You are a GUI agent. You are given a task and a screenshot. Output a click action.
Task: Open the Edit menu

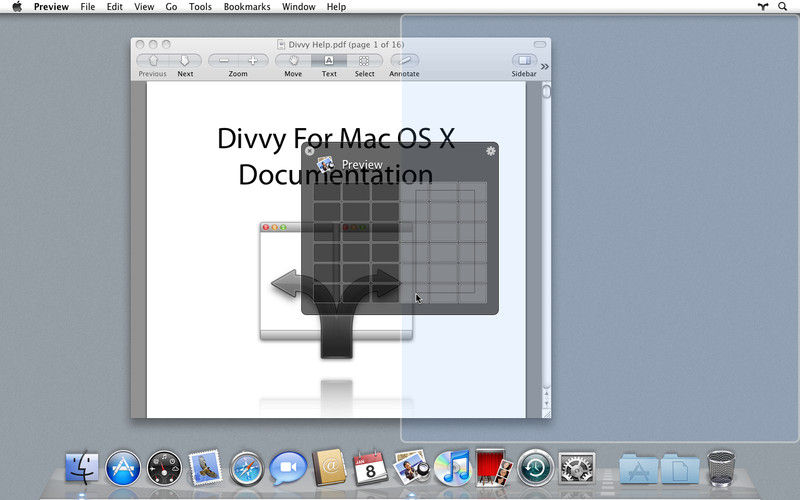114,7
